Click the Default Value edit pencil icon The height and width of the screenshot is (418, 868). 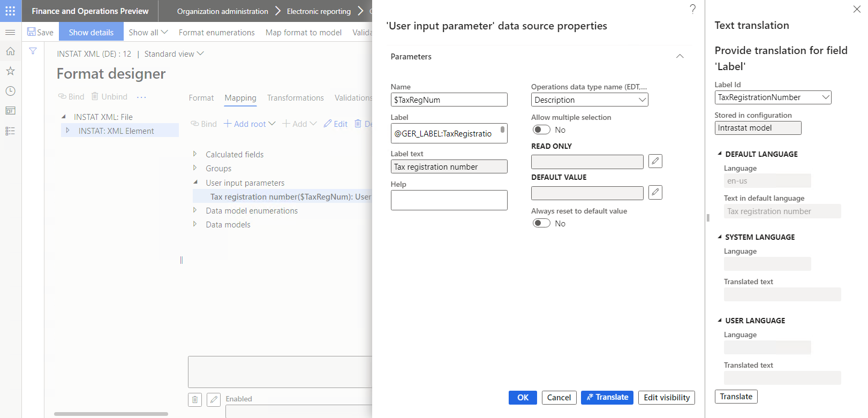pyautogui.click(x=655, y=192)
